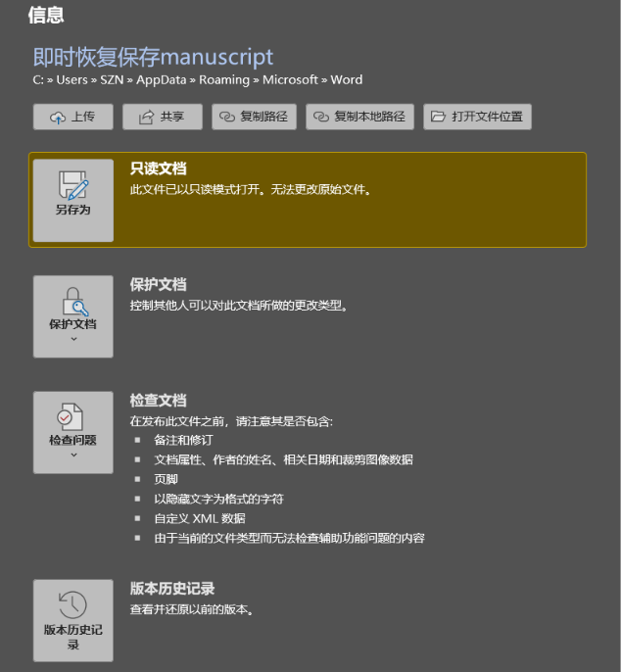The height and width of the screenshot is (672, 621).
Task: Click the Roaming segment of the path
Action: tap(224, 80)
